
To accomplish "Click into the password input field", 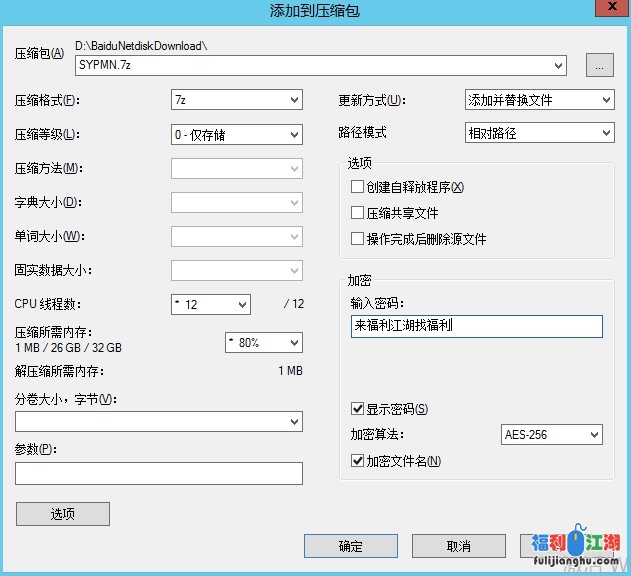I will click(x=476, y=326).
